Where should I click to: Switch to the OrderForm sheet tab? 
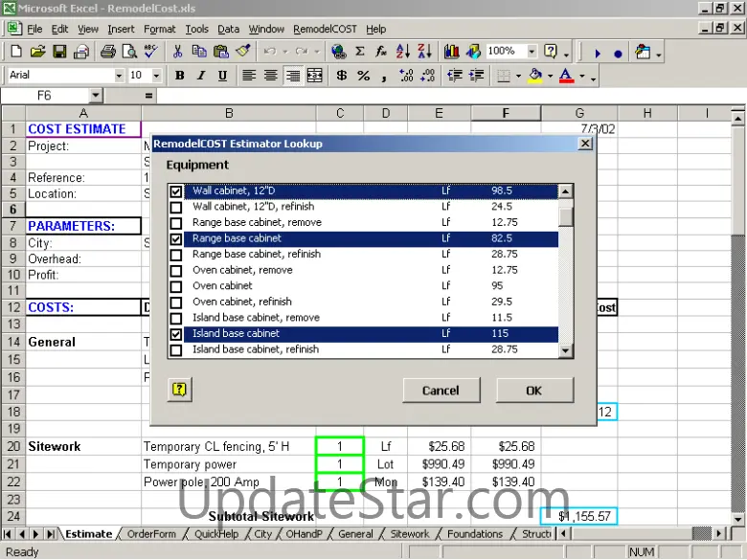(x=151, y=534)
